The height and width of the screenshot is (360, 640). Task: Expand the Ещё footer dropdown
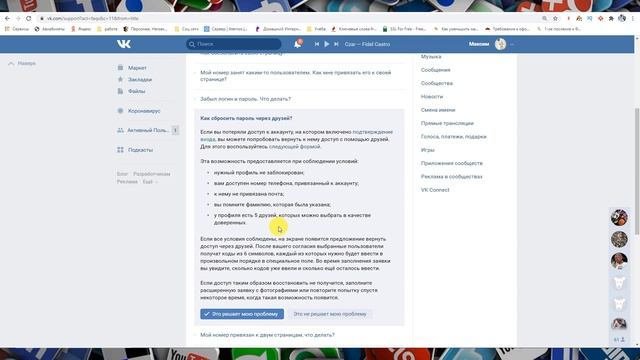pyautogui.click(x=149, y=182)
